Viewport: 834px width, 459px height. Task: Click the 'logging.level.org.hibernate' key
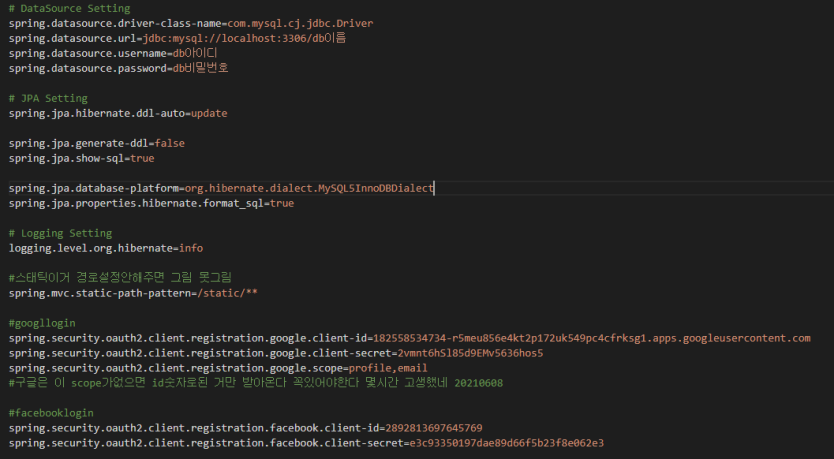(x=91, y=248)
